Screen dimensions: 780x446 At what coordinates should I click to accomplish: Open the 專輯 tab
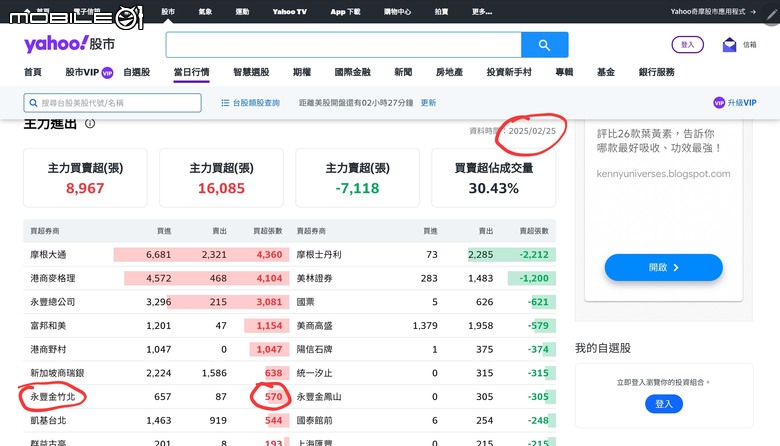click(565, 72)
